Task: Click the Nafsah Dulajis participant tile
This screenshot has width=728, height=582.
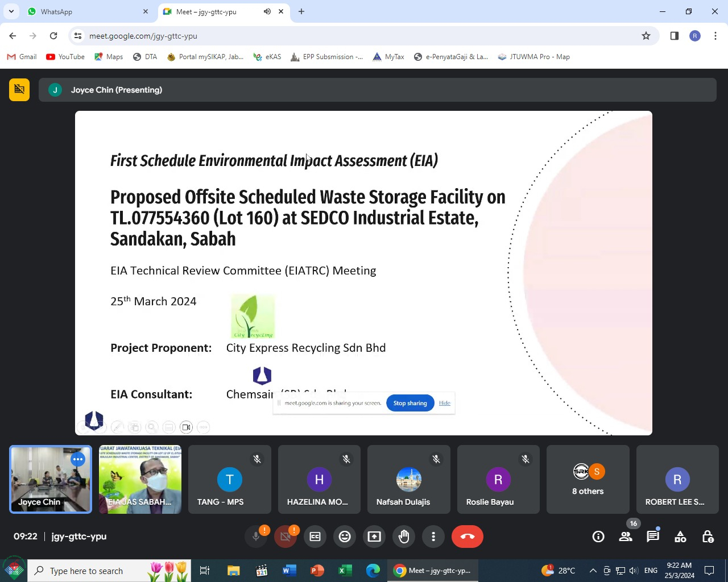Action: [409, 479]
